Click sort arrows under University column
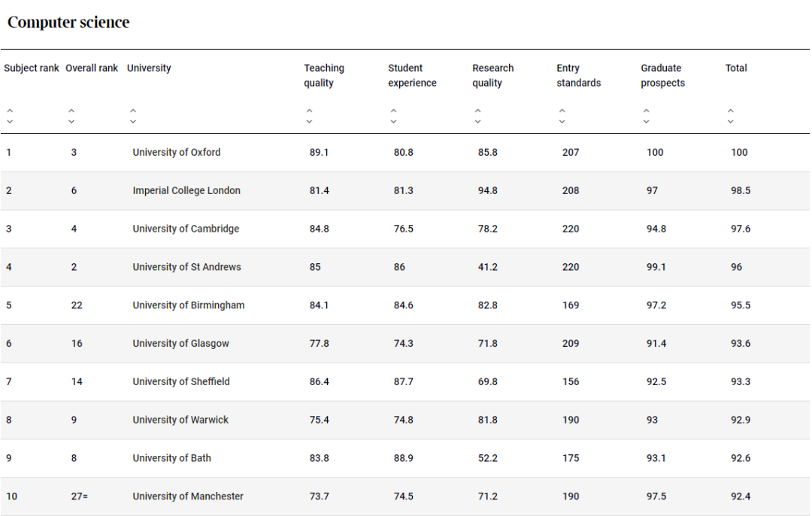812x516 pixels. click(133, 116)
